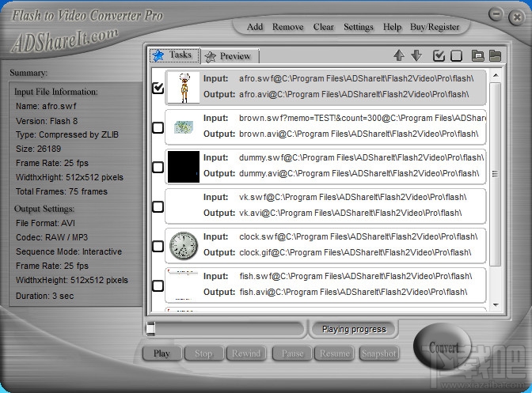
Task: Check the clock.swf task checkbox
Action: point(158,246)
